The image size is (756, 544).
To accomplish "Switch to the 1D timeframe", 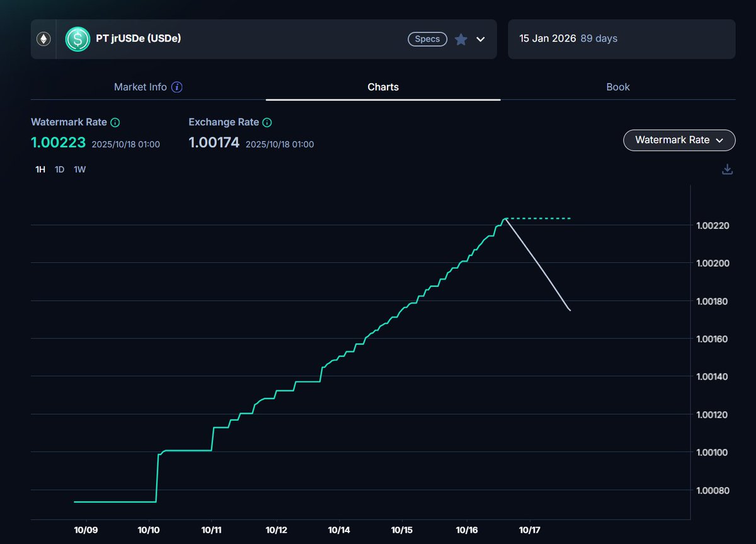I will click(x=59, y=170).
